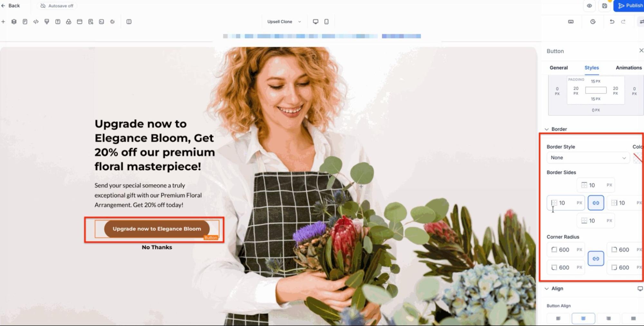Open the border color swatch

pyautogui.click(x=638, y=158)
